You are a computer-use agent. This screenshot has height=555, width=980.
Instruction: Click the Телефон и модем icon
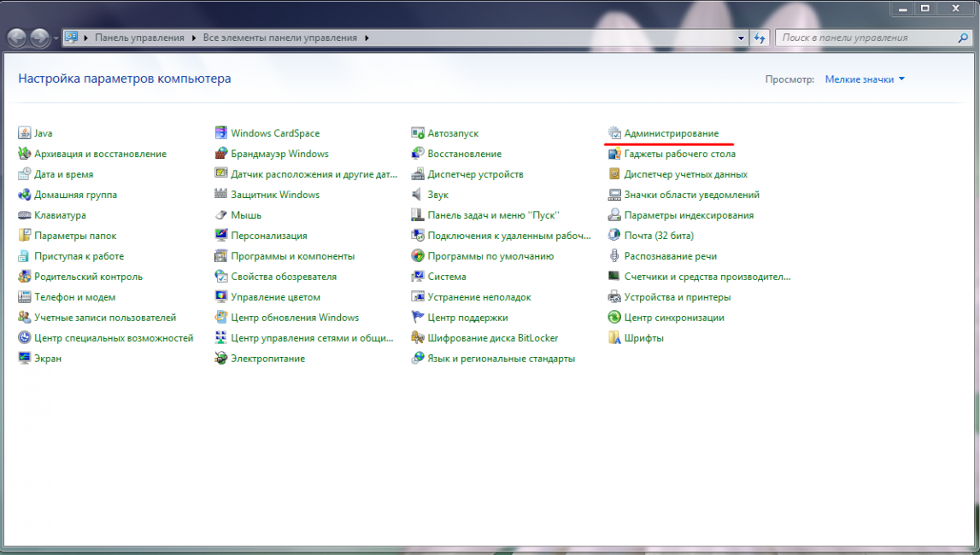(25, 297)
